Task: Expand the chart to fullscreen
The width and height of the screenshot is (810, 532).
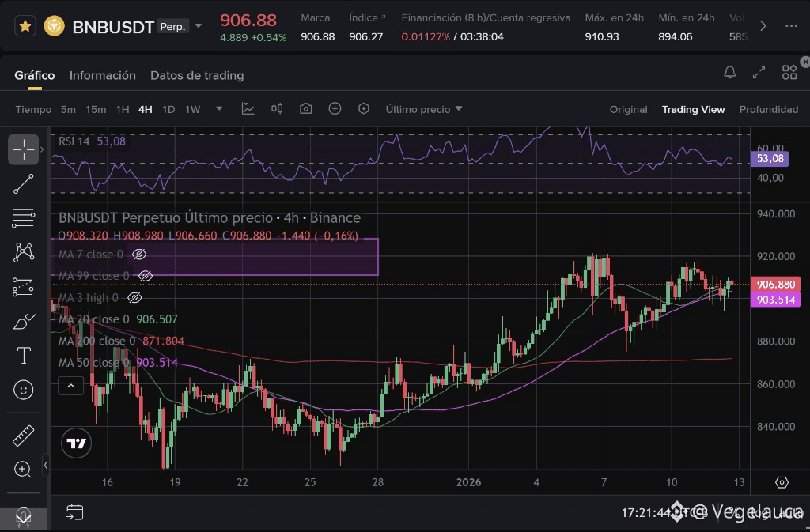Action: 759,73
